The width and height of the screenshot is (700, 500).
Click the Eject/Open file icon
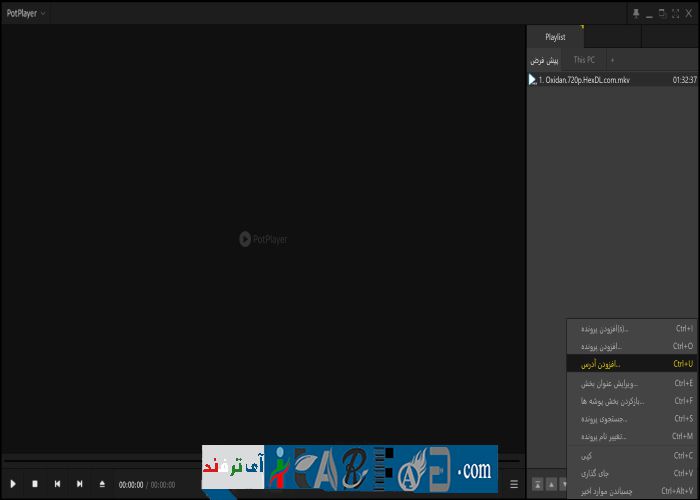pyautogui.click(x=101, y=484)
